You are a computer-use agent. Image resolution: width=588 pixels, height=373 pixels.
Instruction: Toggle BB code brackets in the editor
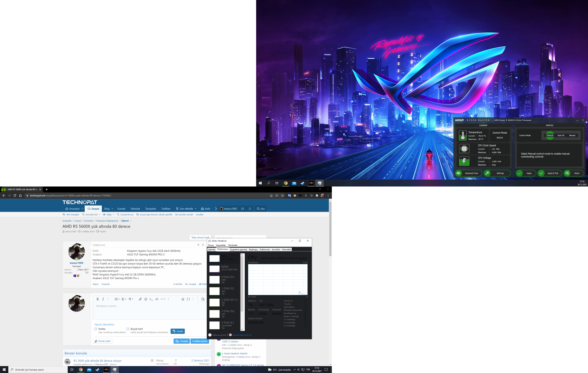pyautogui.click(x=188, y=299)
